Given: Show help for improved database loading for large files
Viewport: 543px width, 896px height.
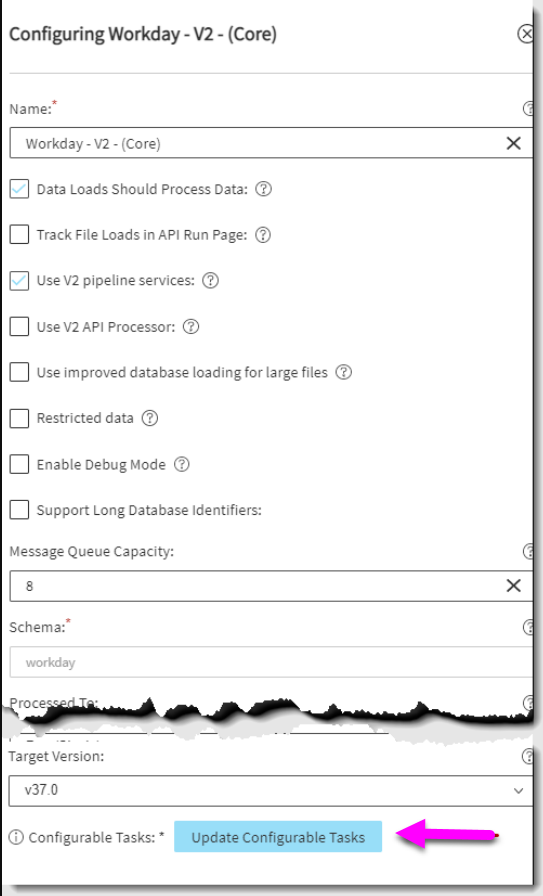Looking at the screenshot, I should point(344,372).
